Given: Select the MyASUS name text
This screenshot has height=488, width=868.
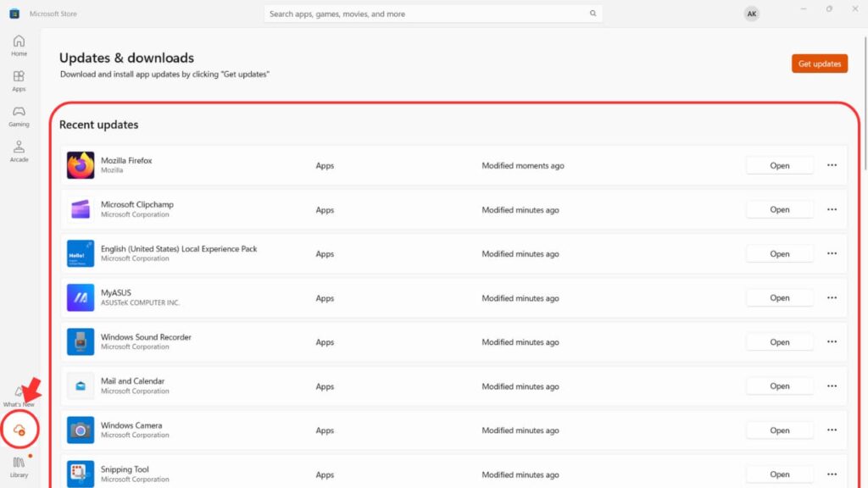Looking at the screenshot, I should [x=115, y=292].
